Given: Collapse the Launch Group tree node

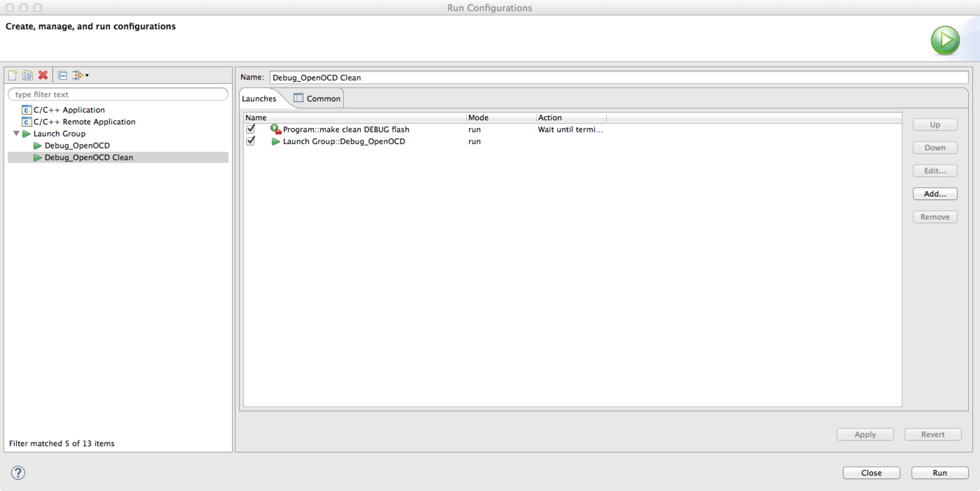Looking at the screenshot, I should (x=16, y=134).
